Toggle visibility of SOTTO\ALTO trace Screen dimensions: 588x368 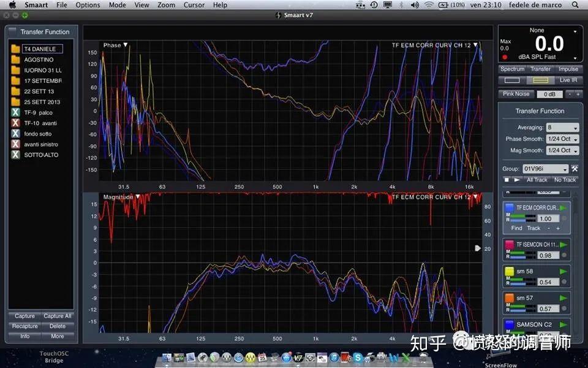coord(15,155)
